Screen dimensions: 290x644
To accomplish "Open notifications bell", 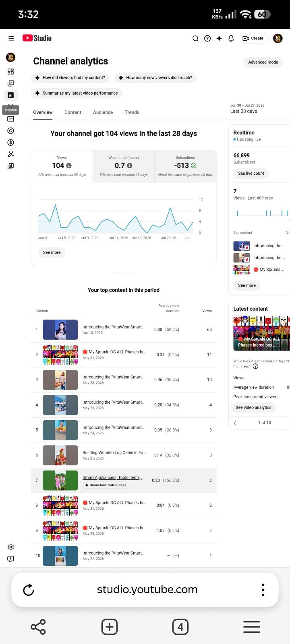I will (231, 38).
